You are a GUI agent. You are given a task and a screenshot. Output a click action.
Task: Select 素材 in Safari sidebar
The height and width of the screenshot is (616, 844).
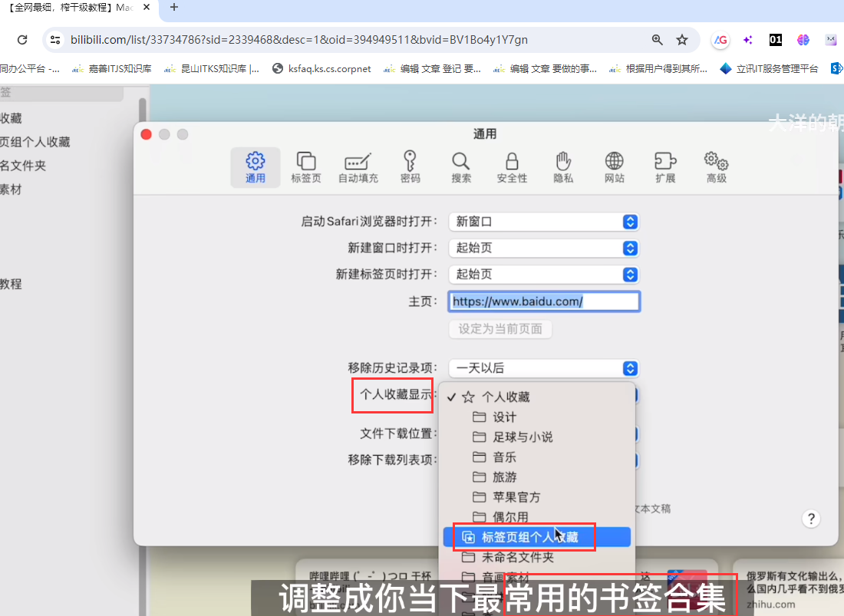click(11, 189)
